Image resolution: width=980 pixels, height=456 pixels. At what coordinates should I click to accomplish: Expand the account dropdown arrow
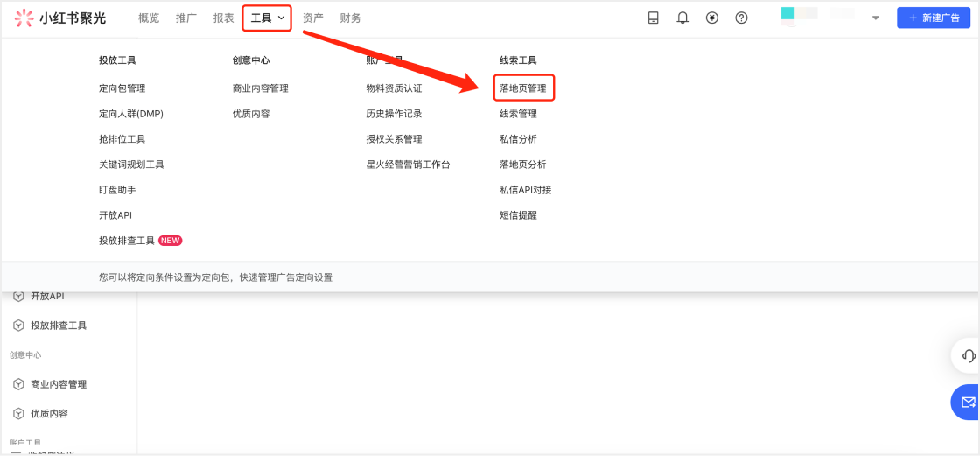coord(876,18)
